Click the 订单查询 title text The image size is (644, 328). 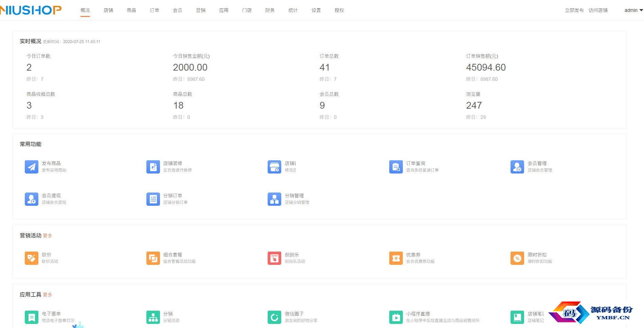pos(416,163)
